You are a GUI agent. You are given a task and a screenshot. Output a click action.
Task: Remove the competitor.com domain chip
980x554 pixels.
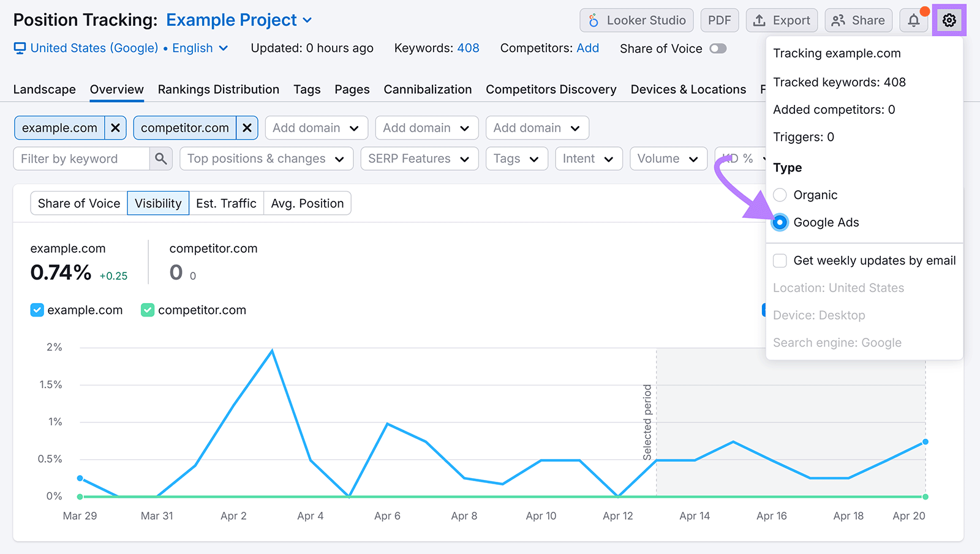tap(247, 128)
